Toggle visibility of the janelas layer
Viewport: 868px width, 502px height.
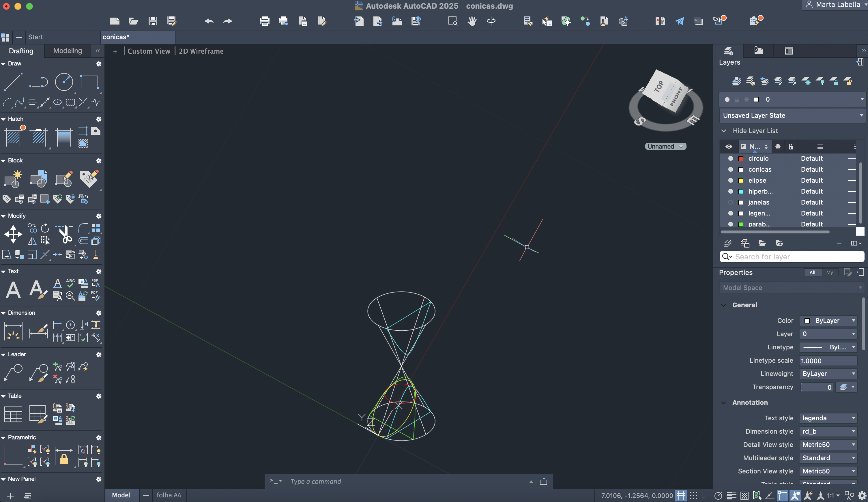(x=730, y=203)
